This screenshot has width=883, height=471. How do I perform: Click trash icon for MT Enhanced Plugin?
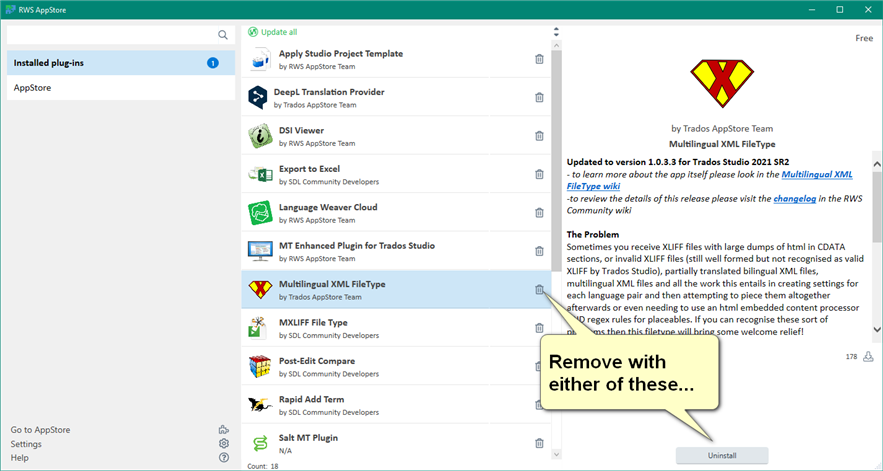(539, 251)
